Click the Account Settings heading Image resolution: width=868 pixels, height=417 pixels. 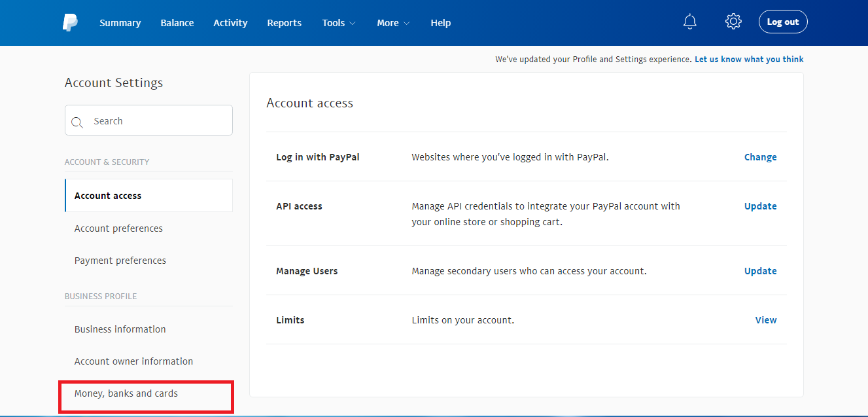(x=114, y=82)
